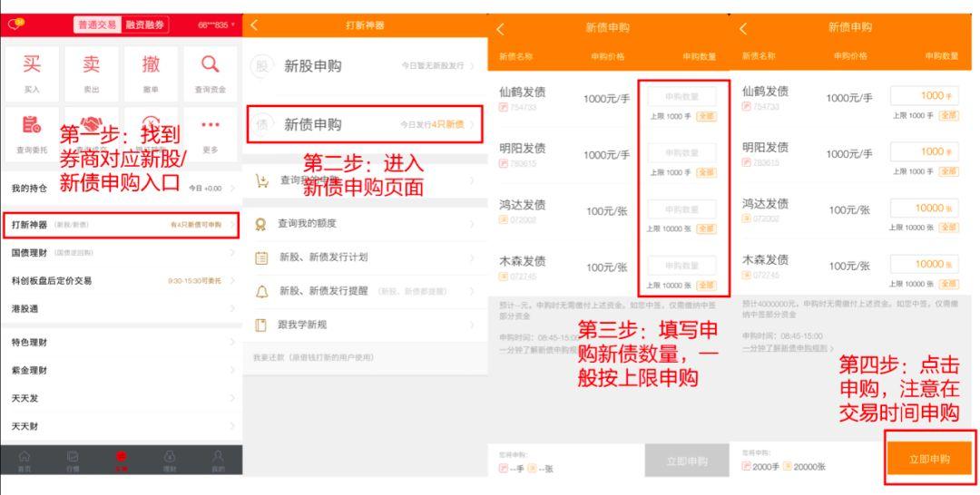This screenshot has width=980, height=495.
Task: Tap 全部 beside empty 木森发债 field
Action: point(706,286)
